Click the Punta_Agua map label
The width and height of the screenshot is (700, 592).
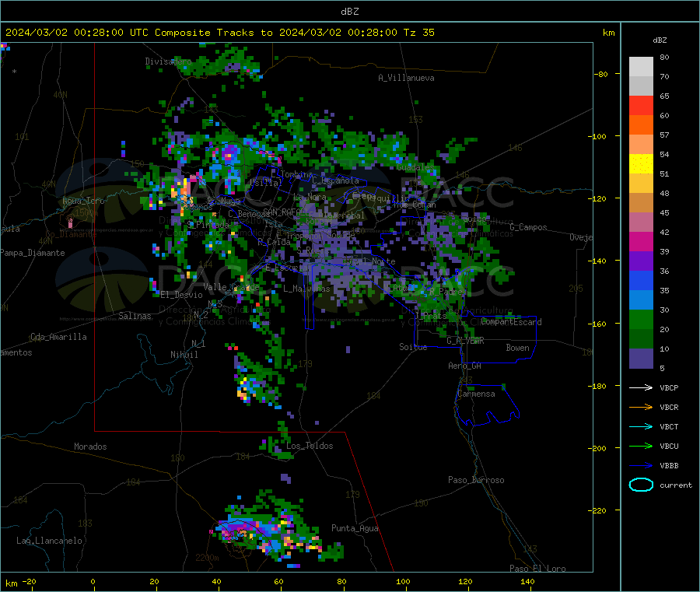point(355,528)
